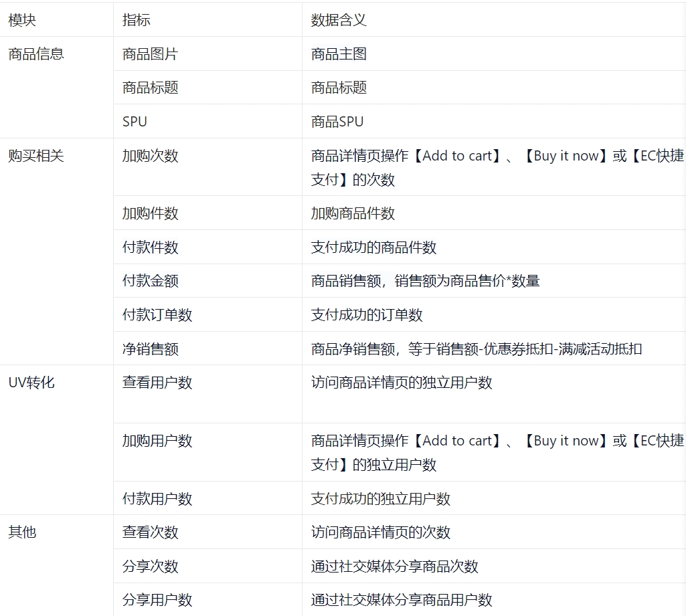686x616 pixels.
Task: Click the SPU indicator cell
Action: (135, 122)
